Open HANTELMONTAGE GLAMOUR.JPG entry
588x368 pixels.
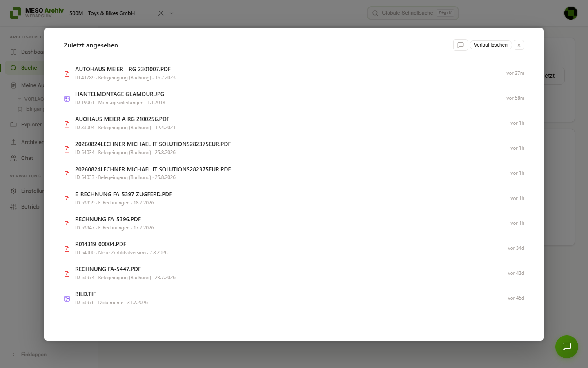pyautogui.click(x=294, y=98)
